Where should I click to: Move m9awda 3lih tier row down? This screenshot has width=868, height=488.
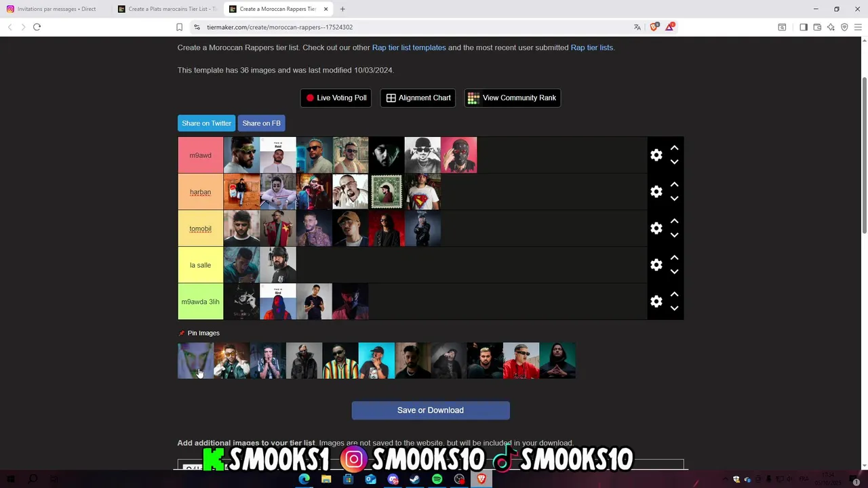point(674,308)
